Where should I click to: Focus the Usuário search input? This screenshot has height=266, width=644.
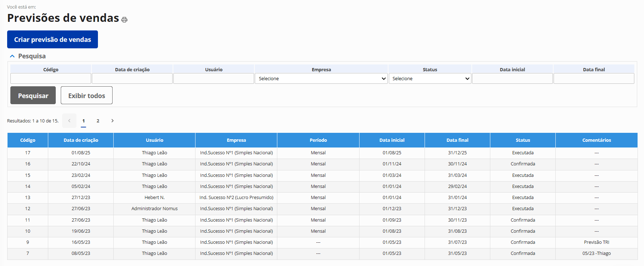click(x=214, y=78)
